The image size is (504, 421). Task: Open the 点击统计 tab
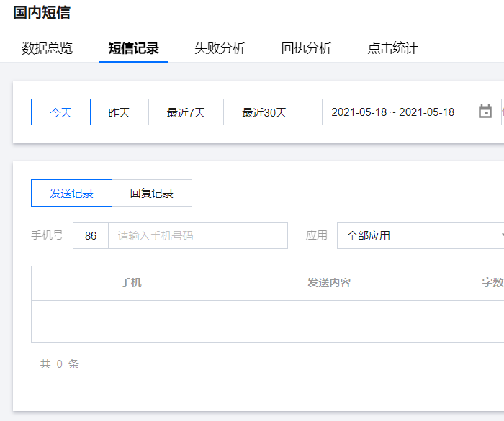pyautogui.click(x=392, y=48)
